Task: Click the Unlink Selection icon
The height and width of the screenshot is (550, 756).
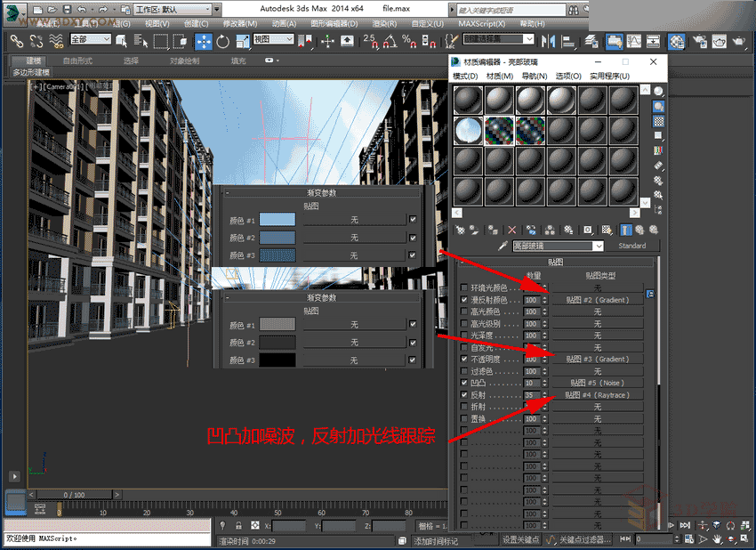Action: [x=36, y=42]
